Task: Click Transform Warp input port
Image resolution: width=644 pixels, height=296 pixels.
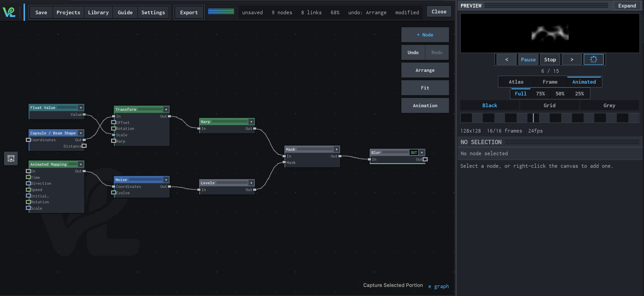Action: pyautogui.click(x=114, y=141)
